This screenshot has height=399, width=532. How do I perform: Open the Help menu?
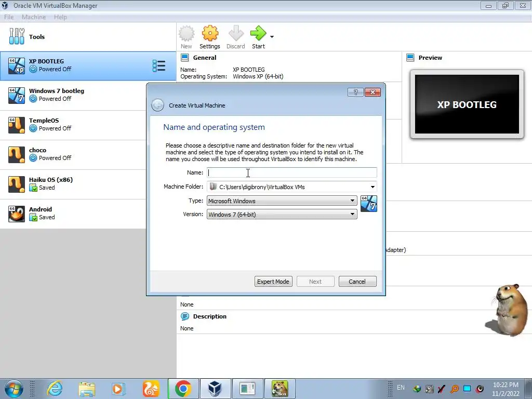60,17
